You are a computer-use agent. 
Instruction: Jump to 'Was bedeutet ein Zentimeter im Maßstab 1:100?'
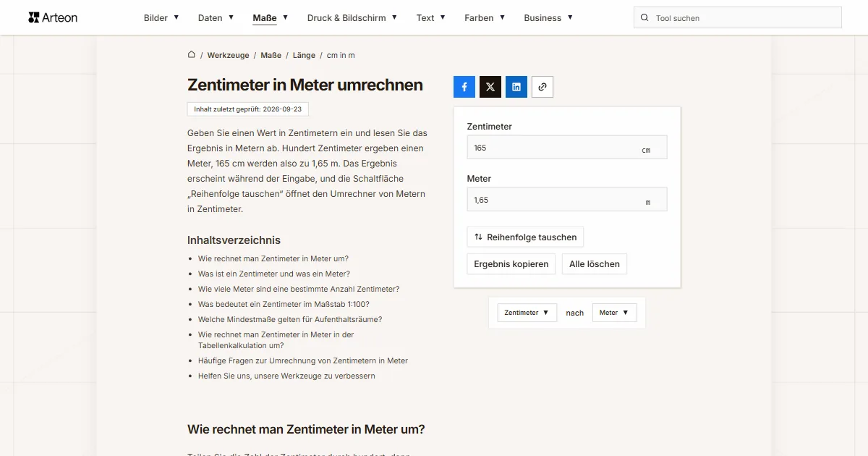click(x=284, y=304)
